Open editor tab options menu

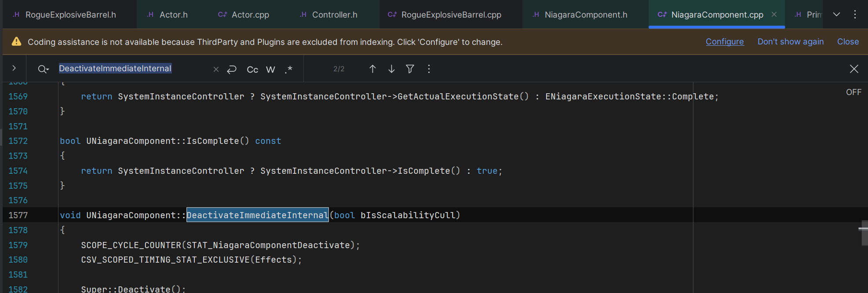tap(855, 15)
